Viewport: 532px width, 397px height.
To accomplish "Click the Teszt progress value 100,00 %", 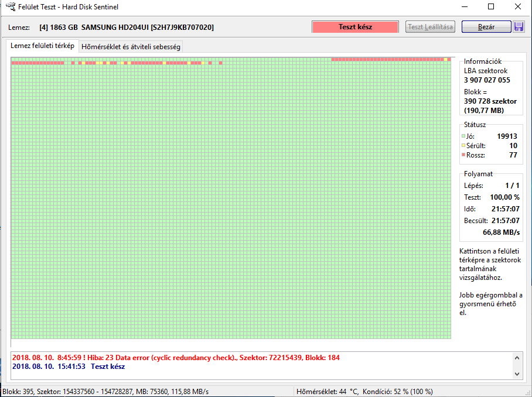I will point(504,197).
